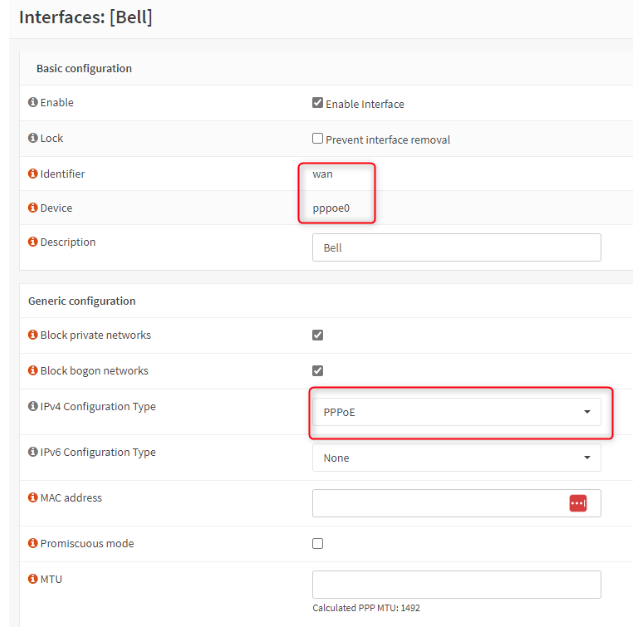The height and width of the screenshot is (637, 643).
Task: Click the 'Generic configuration' section heading
Action: pyautogui.click(x=82, y=301)
